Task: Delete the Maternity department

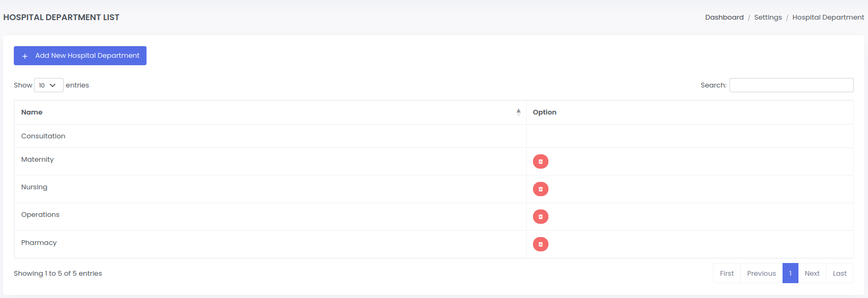Action: point(540,162)
